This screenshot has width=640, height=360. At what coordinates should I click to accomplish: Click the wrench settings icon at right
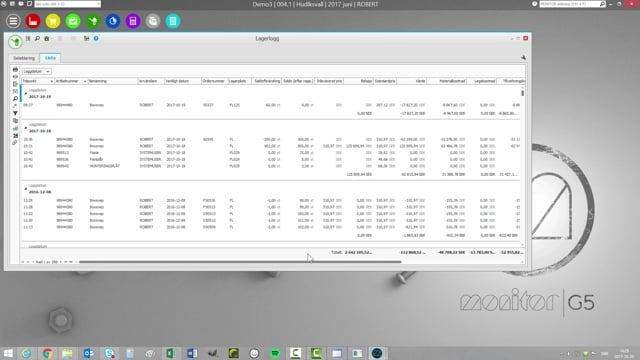(x=523, y=58)
